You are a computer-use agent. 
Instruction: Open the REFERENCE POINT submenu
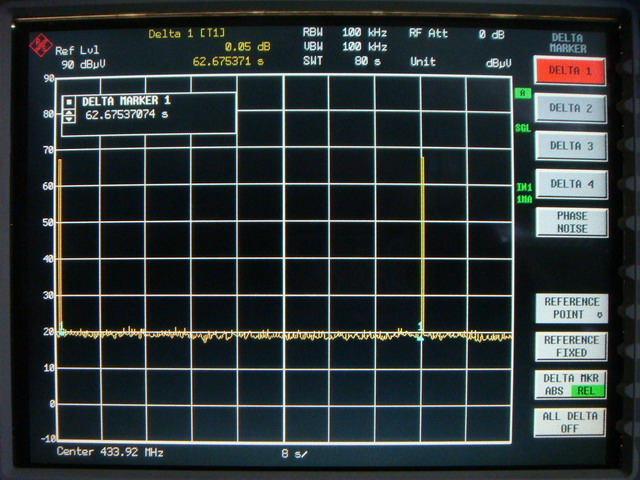(571, 308)
